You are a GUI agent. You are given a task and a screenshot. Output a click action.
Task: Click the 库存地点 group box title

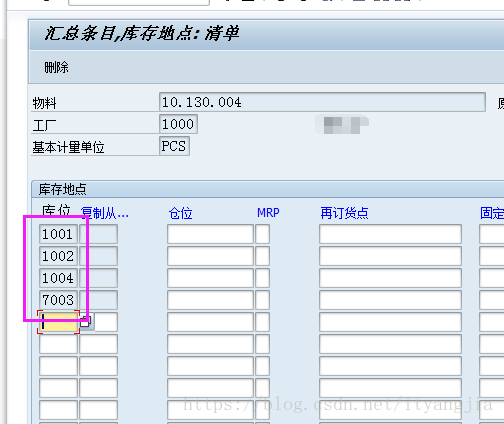click(62, 189)
